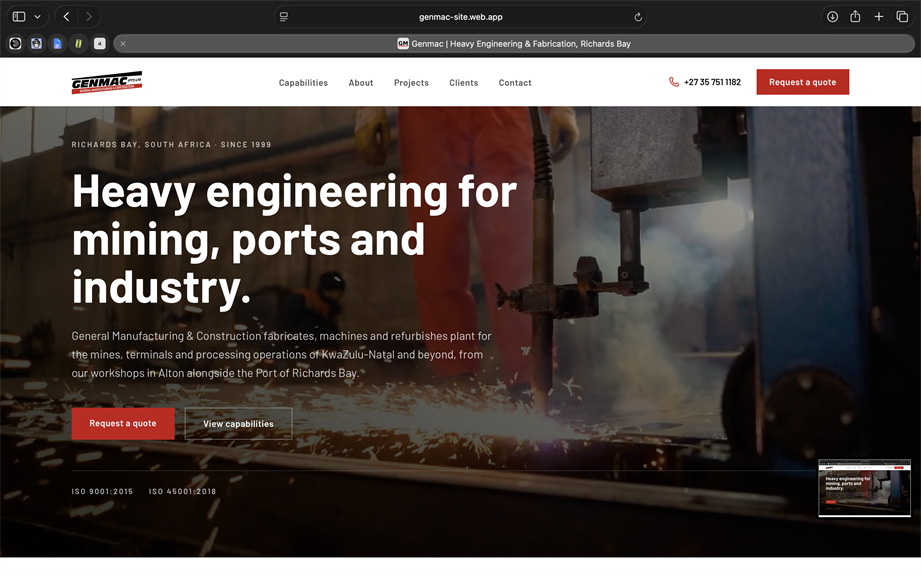The image size is (921, 576).
Task: Expand the sidebar options chevron
Action: 38,16
